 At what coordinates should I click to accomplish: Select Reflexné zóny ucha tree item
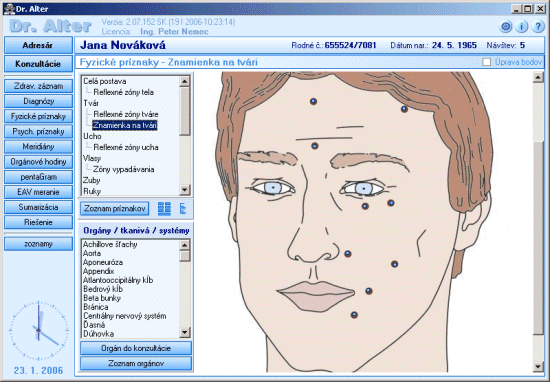tap(126, 147)
